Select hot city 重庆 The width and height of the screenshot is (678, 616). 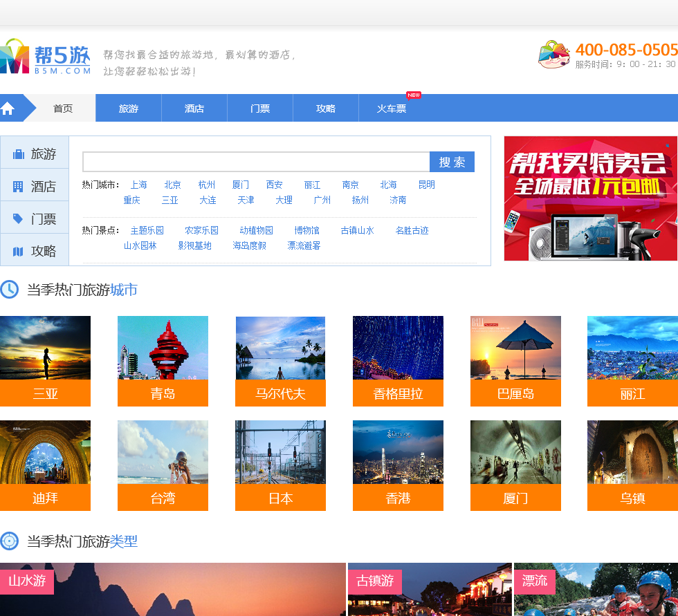pos(132,200)
